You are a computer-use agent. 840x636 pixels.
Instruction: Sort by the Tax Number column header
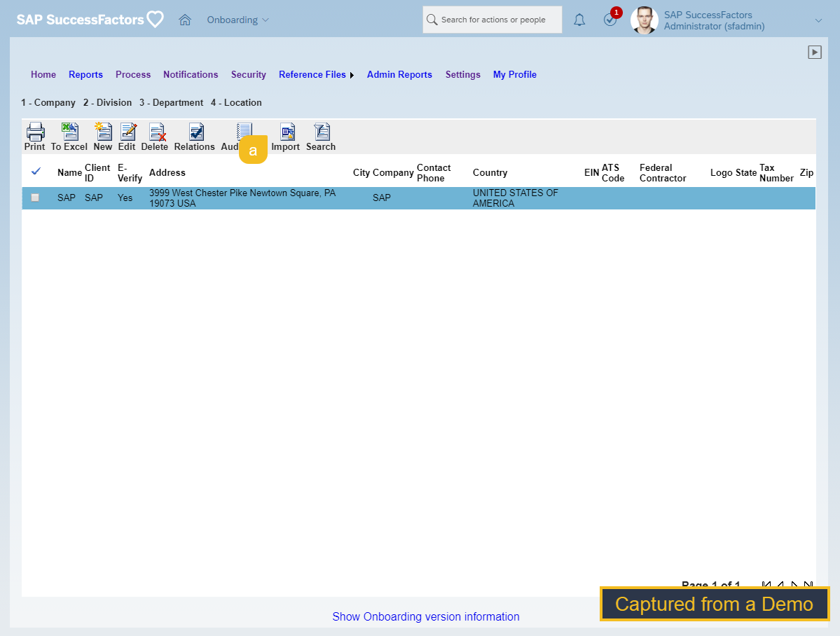[x=776, y=172]
